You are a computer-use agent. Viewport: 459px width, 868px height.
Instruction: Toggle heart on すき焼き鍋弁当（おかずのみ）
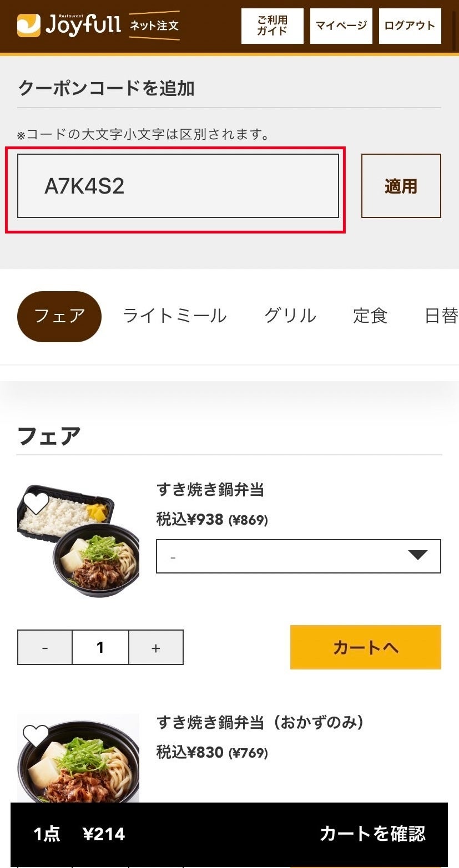pyautogui.click(x=37, y=735)
